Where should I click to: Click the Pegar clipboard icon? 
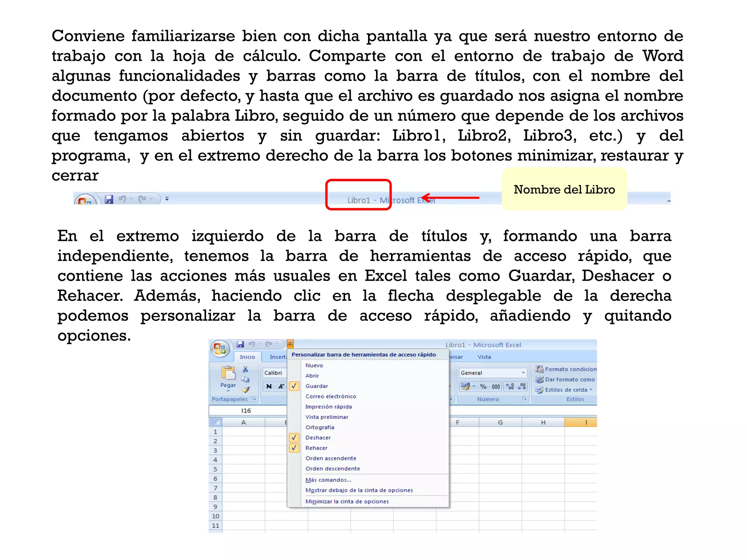[x=228, y=373]
